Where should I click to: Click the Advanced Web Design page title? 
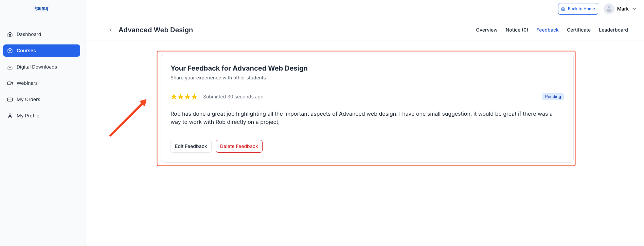pyautogui.click(x=156, y=30)
